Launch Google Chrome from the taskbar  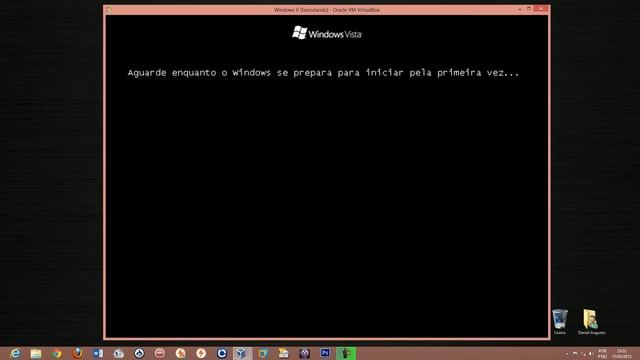(56, 353)
